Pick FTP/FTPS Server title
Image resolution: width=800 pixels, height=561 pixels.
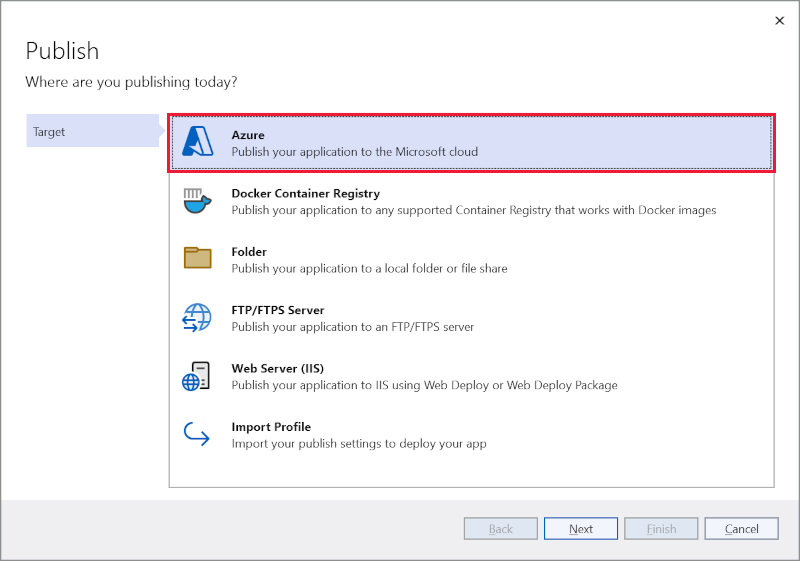(x=278, y=310)
